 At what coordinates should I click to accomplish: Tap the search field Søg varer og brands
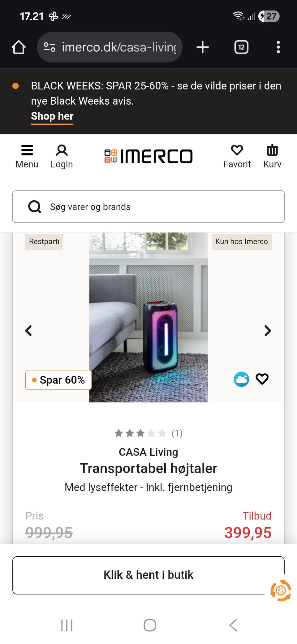[x=148, y=207]
